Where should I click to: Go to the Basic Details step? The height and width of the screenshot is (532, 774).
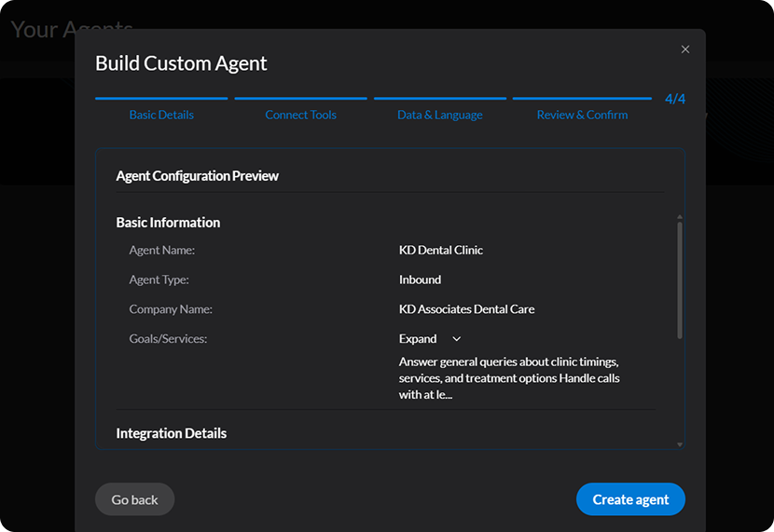pyautogui.click(x=161, y=115)
